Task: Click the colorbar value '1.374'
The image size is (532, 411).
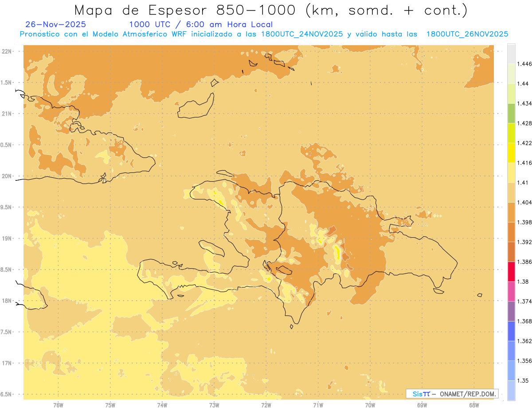Action: (524, 301)
